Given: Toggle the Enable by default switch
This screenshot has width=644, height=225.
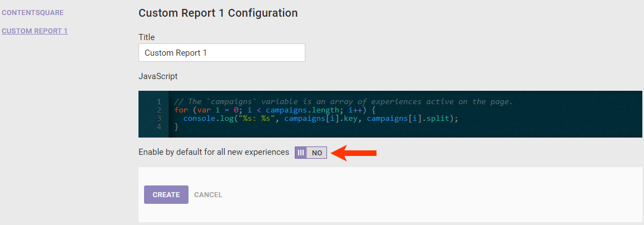Looking at the screenshot, I should [x=311, y=153].
